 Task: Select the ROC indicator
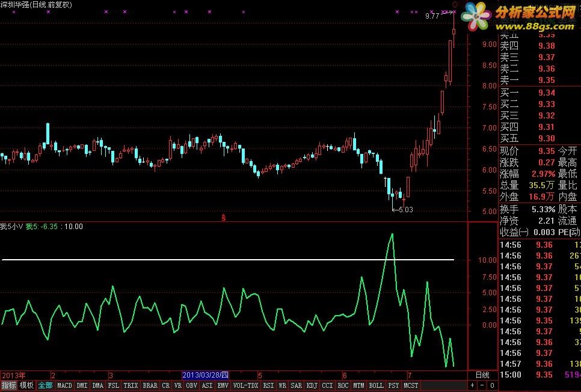(343, 386)
